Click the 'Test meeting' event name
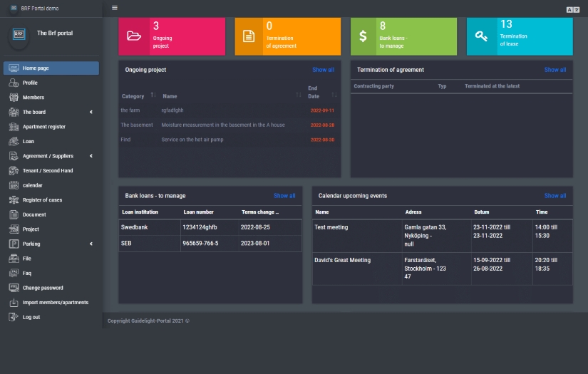 331,227
